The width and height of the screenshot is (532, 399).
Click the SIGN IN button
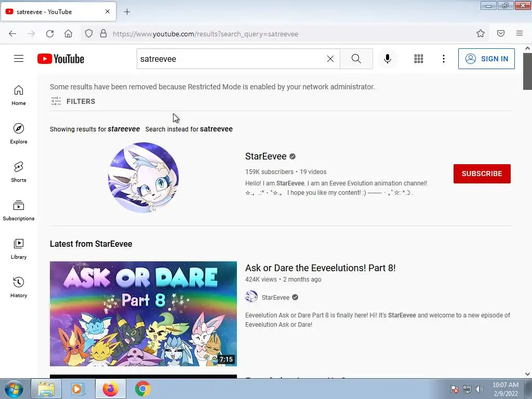click(486, 59)
